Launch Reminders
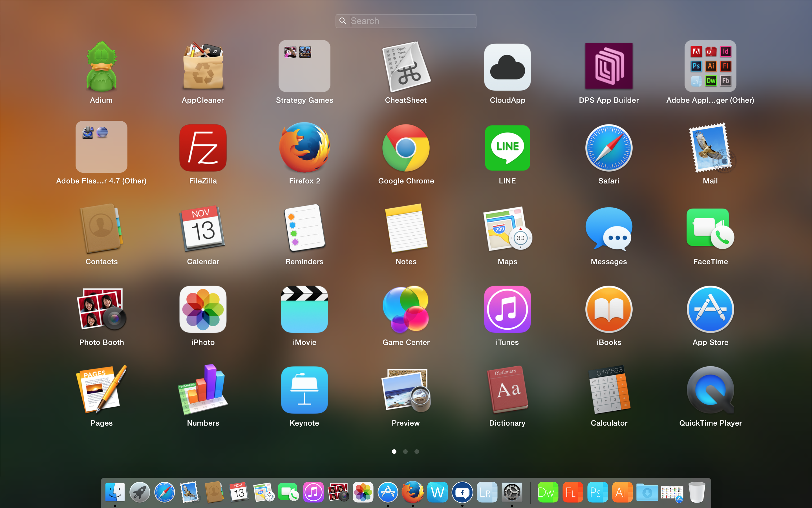 point(304,228)
